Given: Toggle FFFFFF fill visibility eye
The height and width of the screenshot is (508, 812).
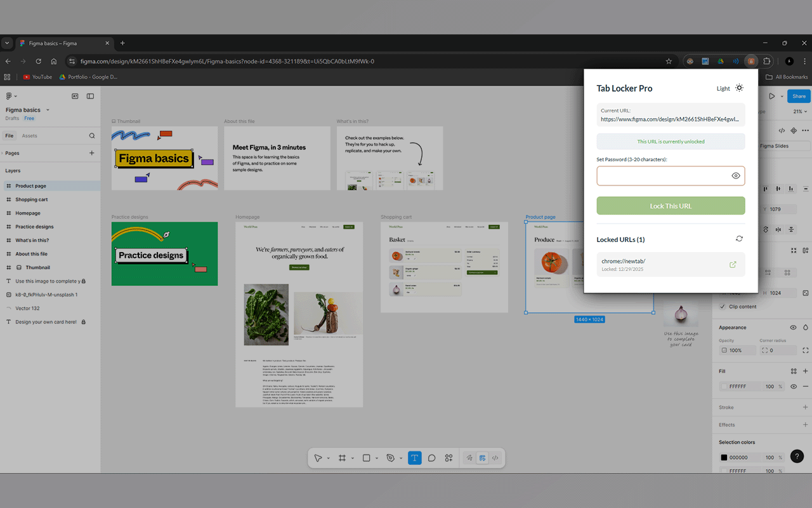Looking at the screenshot, I should (x=793, y=387).
